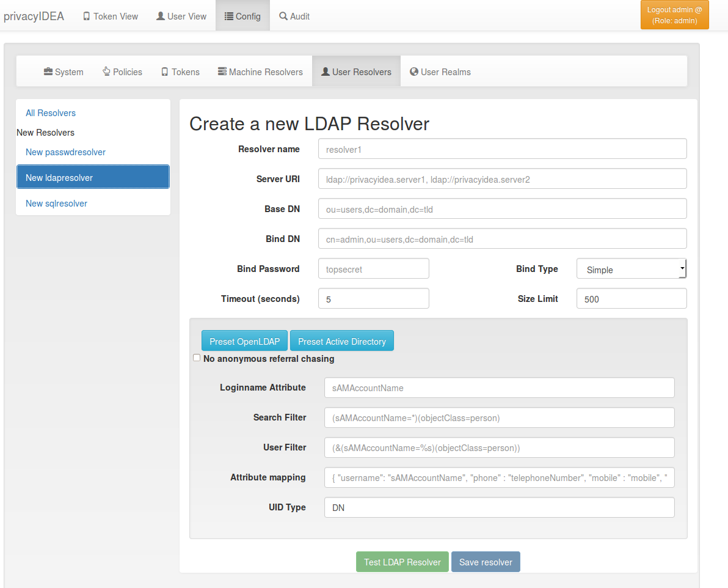This screenshot has width=728, height=588.
Task: Click the User Realms globe icon
Action: (x=414, y=72)
